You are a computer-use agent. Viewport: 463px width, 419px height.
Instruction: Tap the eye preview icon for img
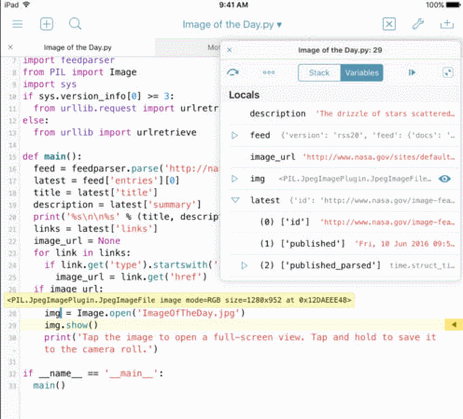point(445,179)
